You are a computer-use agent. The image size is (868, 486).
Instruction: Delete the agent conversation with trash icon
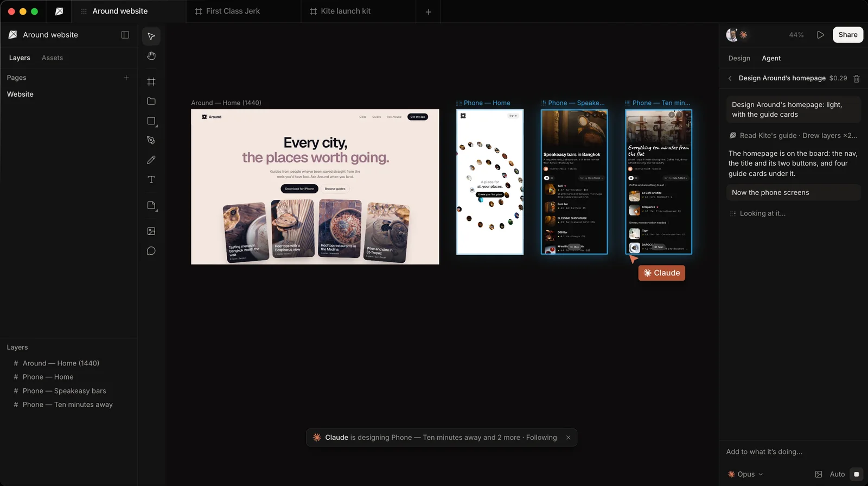pos(857,79)
